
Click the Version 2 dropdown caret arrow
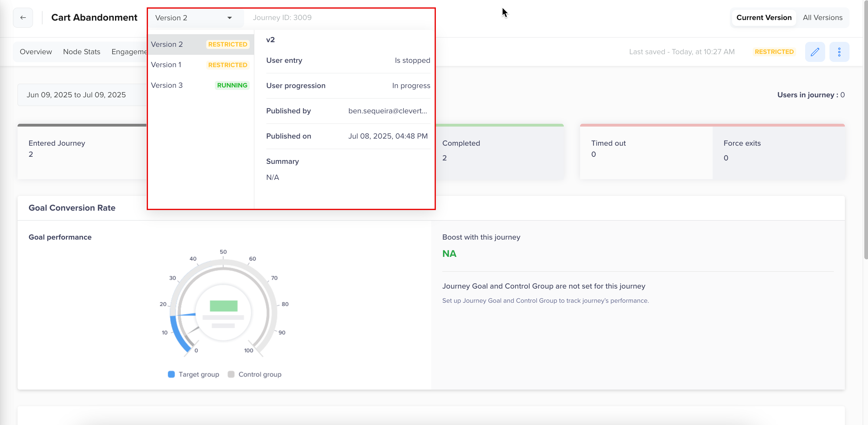pos(229,18)
